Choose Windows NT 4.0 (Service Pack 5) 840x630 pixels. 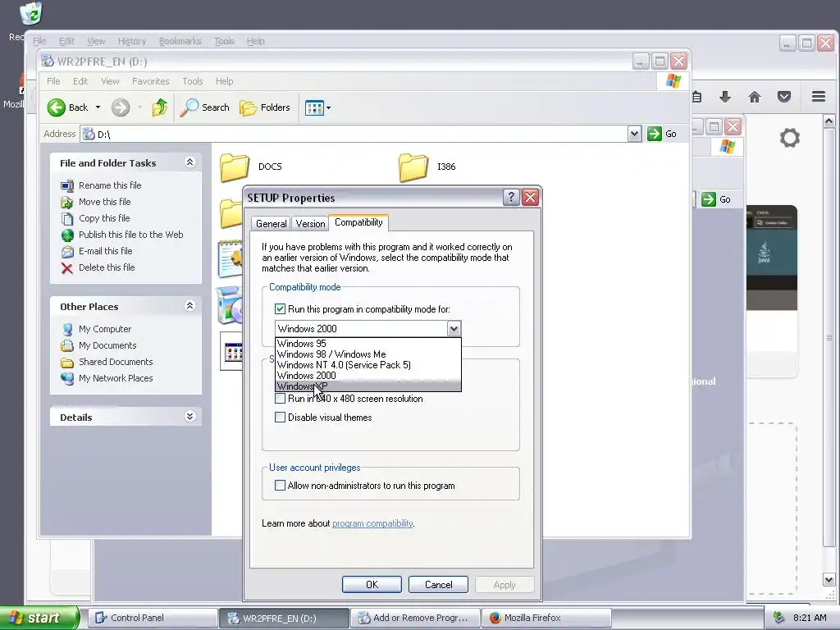click(x=368, y=365)
